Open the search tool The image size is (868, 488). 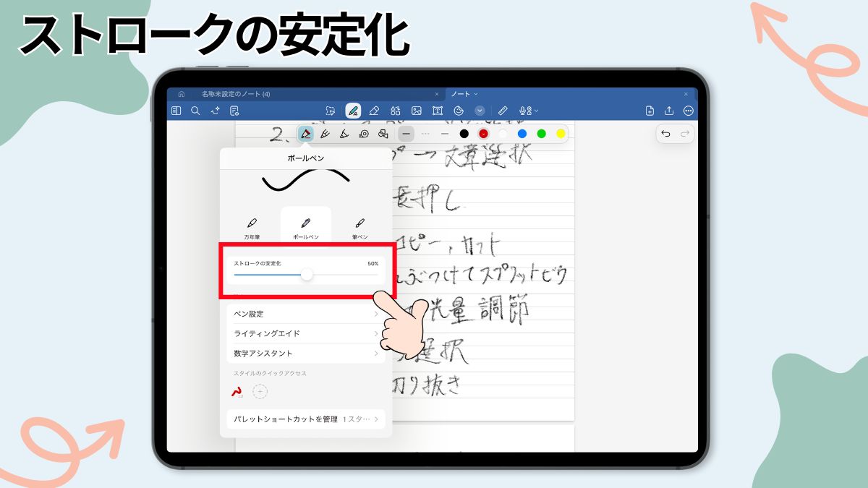(195, 110)
